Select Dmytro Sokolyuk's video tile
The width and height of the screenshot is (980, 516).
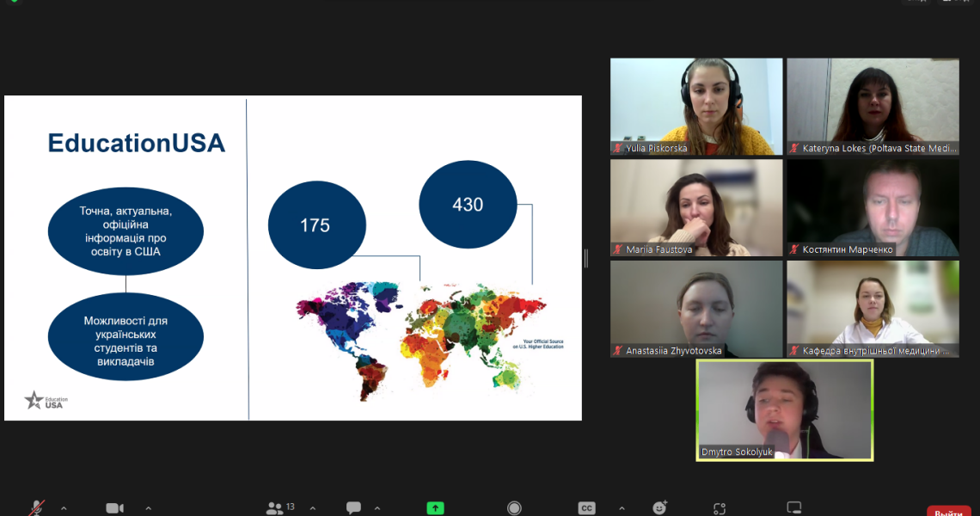[783, 408]
